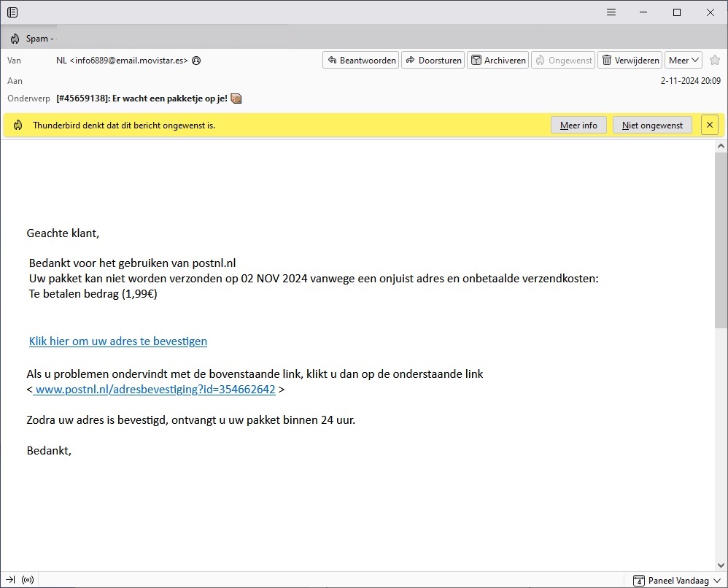Delete the message with Verwijderen
Image resolution: width=728 pixels, height=588 pixels.
[630, 61]
